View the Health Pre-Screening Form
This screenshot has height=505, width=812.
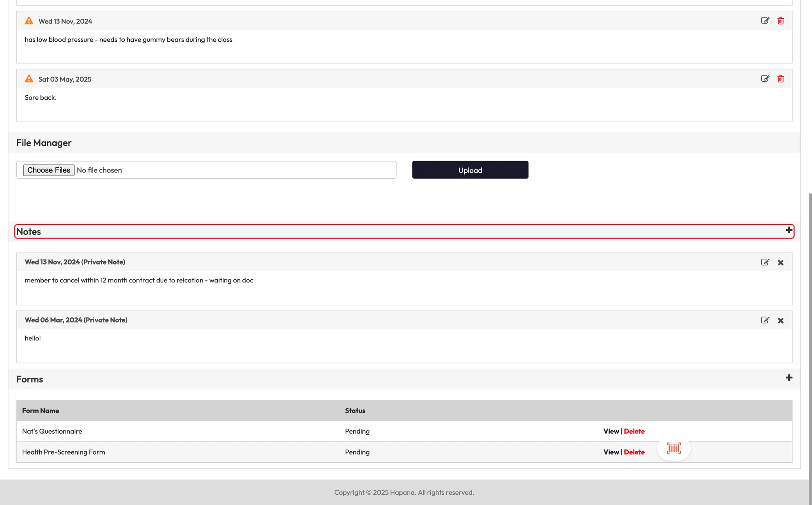coord(611,452)
